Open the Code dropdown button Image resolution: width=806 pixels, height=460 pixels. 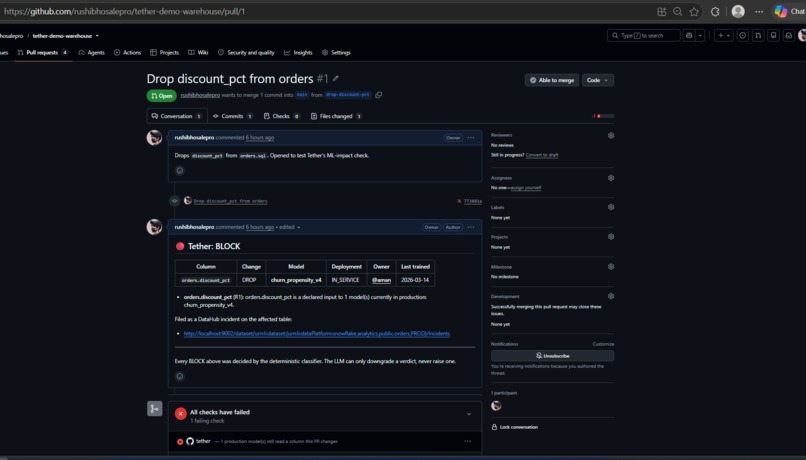(x=598, y=80)
